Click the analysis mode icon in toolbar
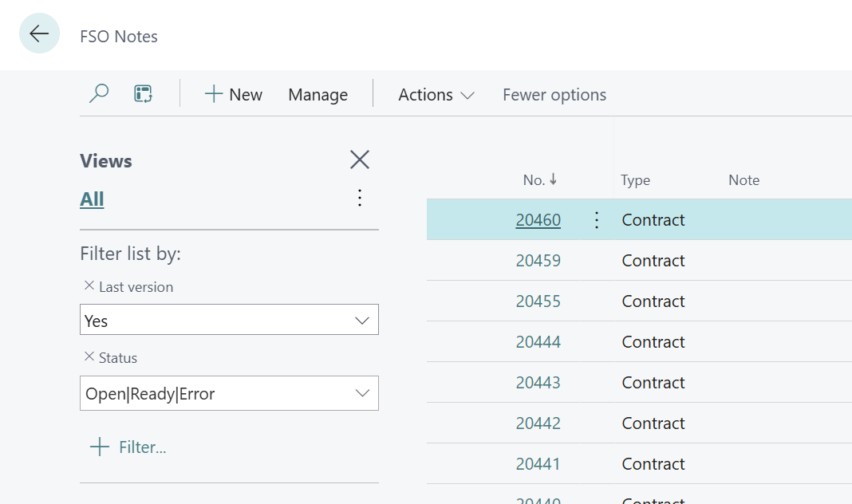 tap(143, 94)
